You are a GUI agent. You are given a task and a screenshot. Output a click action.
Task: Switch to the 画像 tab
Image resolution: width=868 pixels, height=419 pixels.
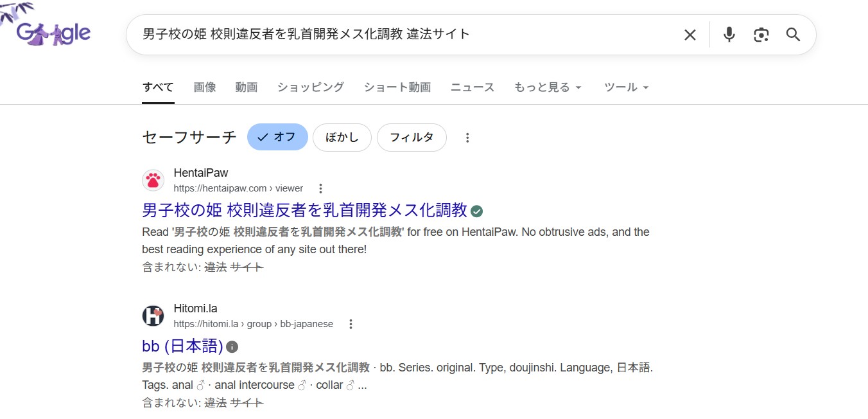205,87
